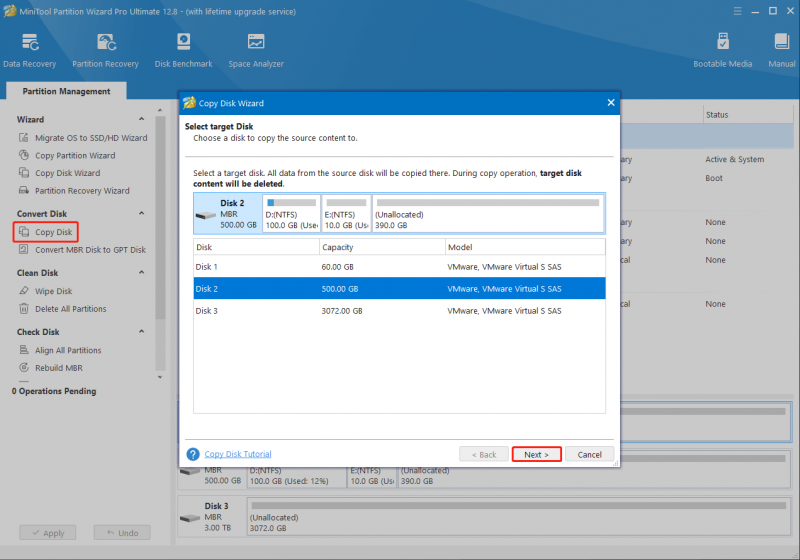Open the Copy Disk Tutorial link
Screen dimensions: 800x560
pyautogui.click(x=238, y=454)
